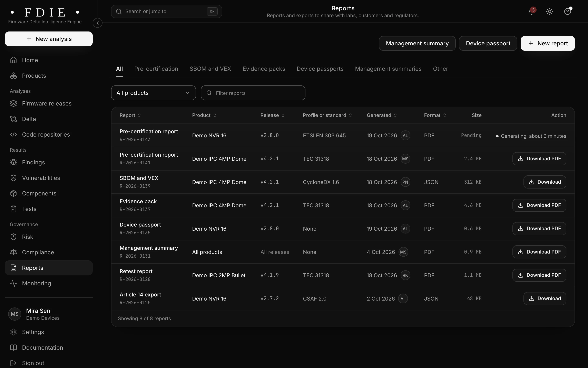Viewport: 588px width, 368px height.
Task: Sort by Profile or standard column
Action: point(327,115)
